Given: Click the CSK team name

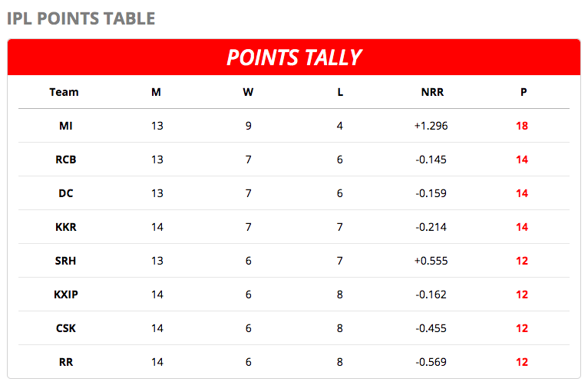Looking at the screenshot, I should tap(66, 328).
